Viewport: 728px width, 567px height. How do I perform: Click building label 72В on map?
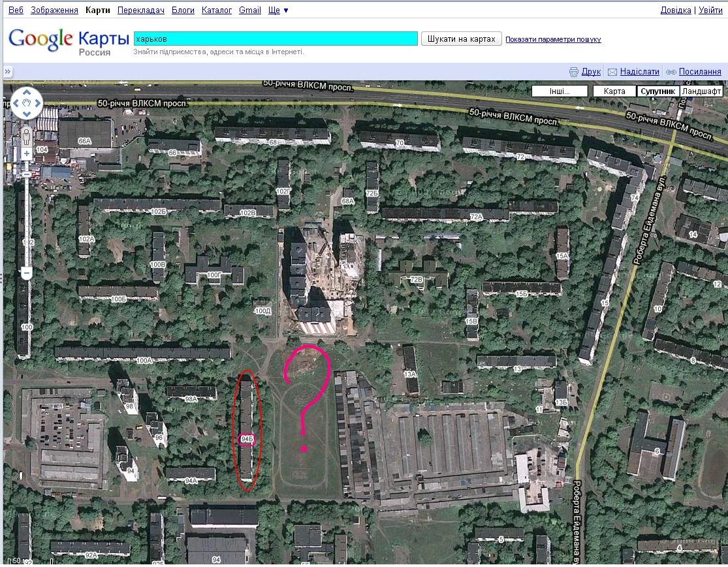[417, 280]
